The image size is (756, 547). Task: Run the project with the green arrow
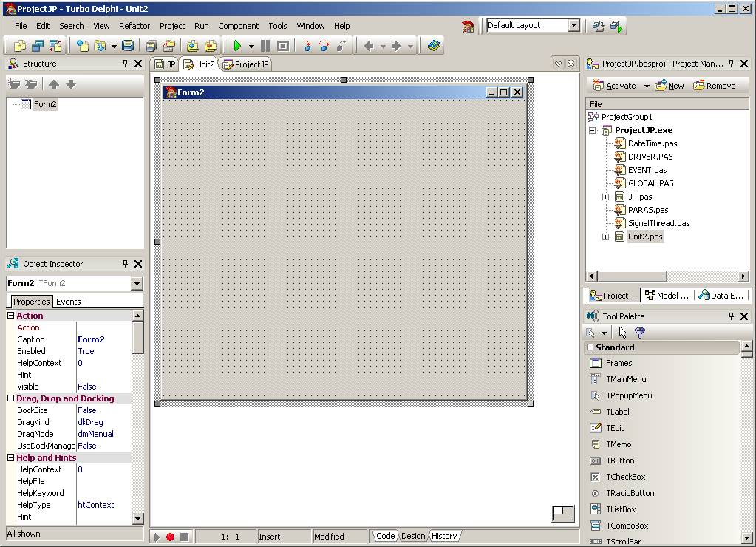tap(237, 46)
